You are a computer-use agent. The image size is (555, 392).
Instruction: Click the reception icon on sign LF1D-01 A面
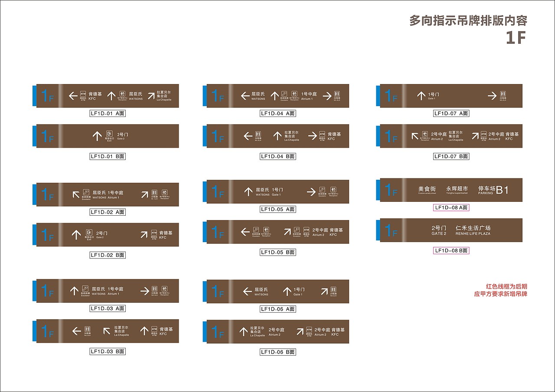pos(123,94)
